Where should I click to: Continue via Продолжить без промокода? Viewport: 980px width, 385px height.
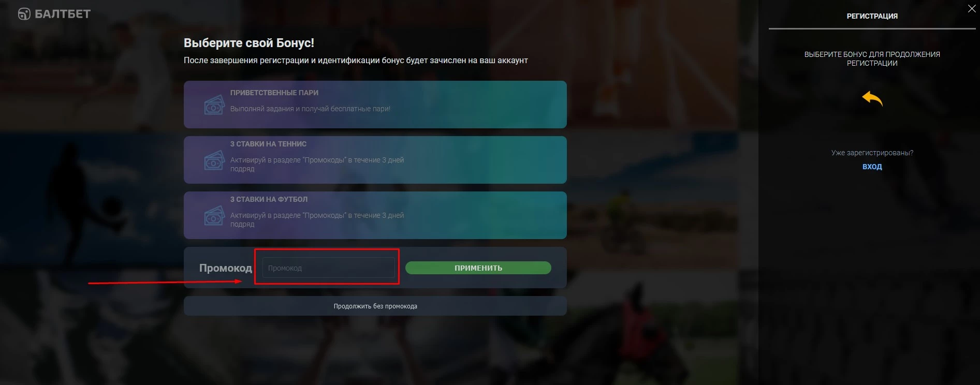375,306
